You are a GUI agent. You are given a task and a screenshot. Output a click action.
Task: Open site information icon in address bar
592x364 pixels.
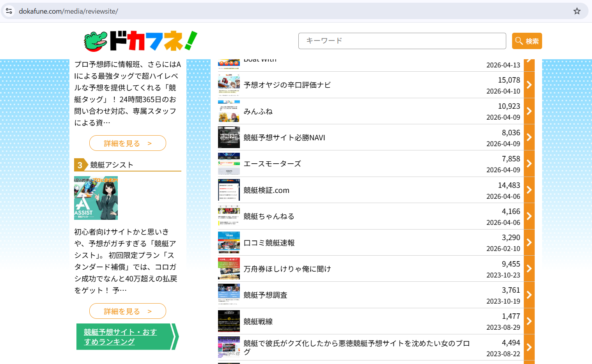click(9, 11)
